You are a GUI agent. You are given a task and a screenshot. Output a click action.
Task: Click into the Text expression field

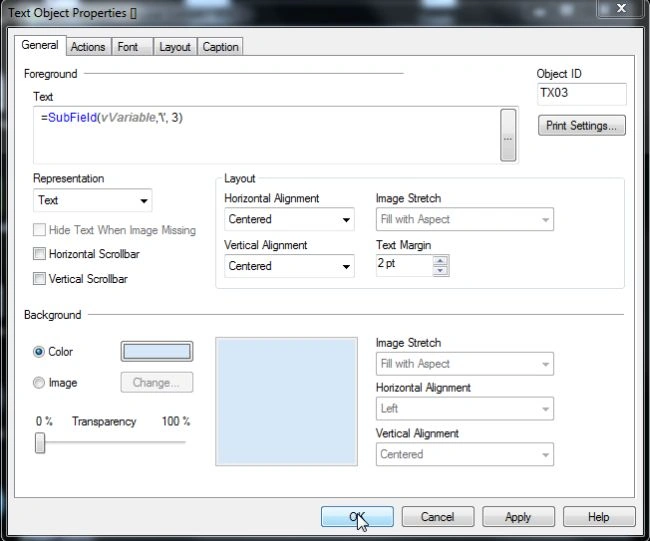(266, 135)
